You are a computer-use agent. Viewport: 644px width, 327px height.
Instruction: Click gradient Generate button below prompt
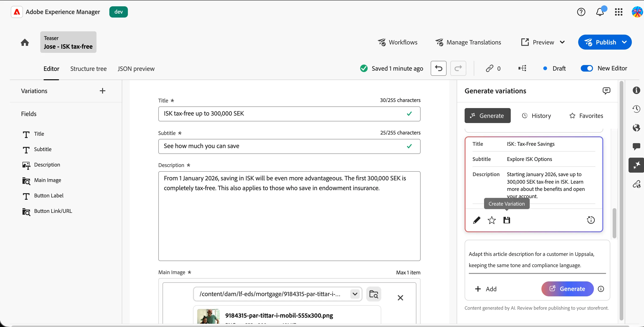point(567,289)
